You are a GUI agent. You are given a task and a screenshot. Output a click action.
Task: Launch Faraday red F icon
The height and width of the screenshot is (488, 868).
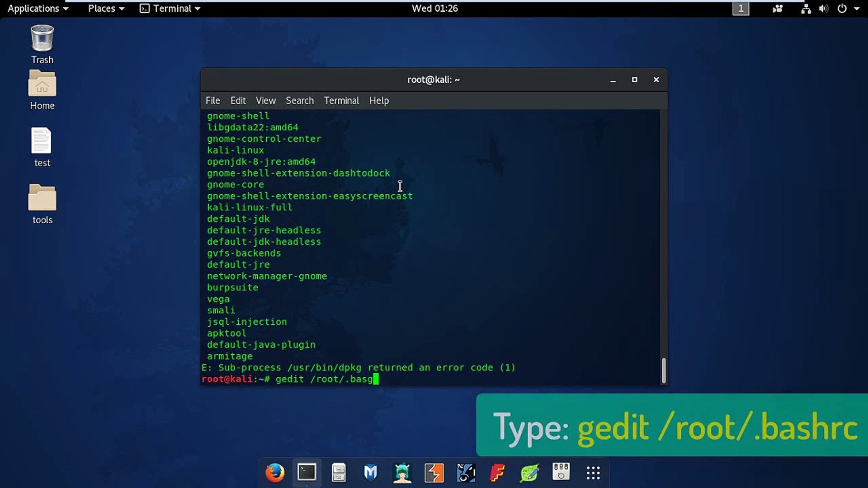pyautogui.click(x=497, y=473)
